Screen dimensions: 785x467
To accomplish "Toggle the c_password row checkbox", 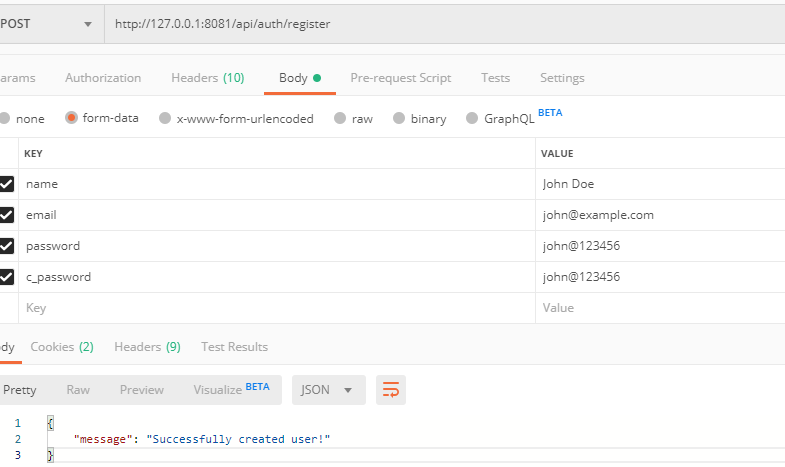I will pyautogui.click(x=6, y=277).
